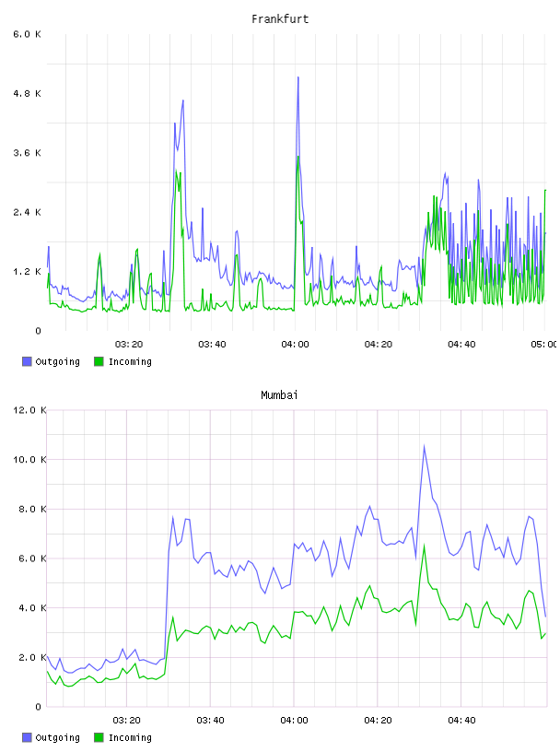Click the Mumbai chart title
560x752 pixels.
pyautogui.click(x=279, y=395)
